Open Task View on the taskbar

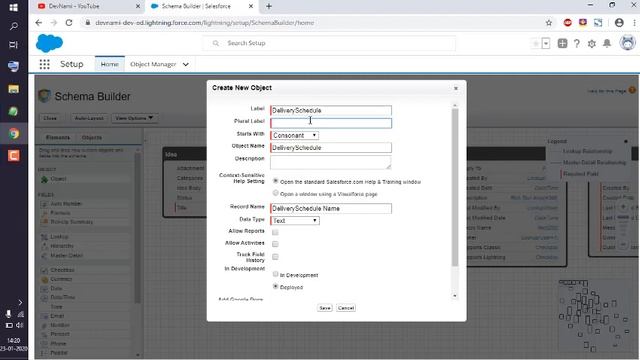(13, 45)
